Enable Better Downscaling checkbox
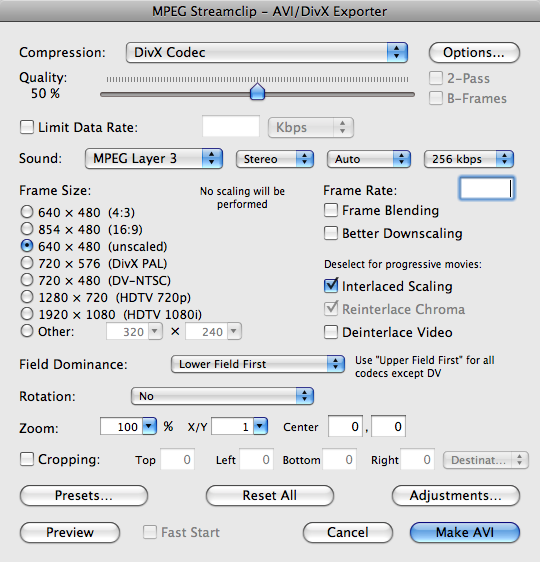Image resolution: width=540 pixels, height=562 pixels. pyautogui.click(x=331, y=233)
